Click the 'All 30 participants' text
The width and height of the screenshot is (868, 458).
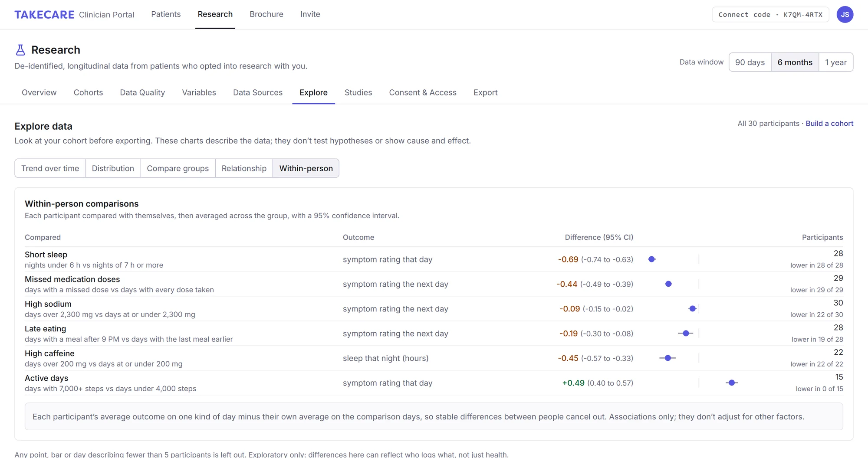[x=768, y=124]
